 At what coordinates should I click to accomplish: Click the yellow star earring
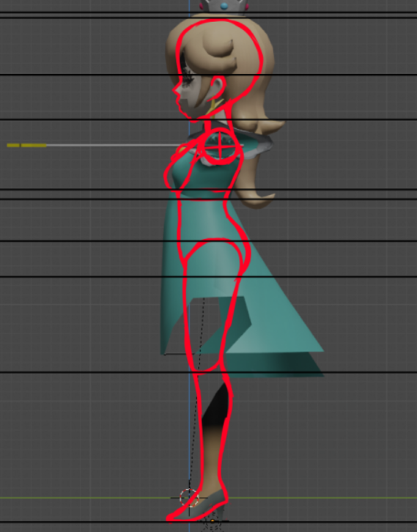pyautogui.click(x=215, y=107)
